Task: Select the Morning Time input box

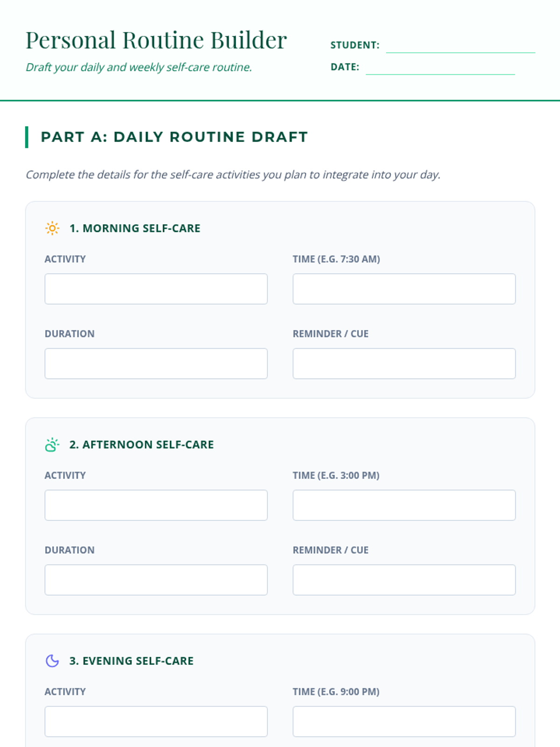Action: 404,289
